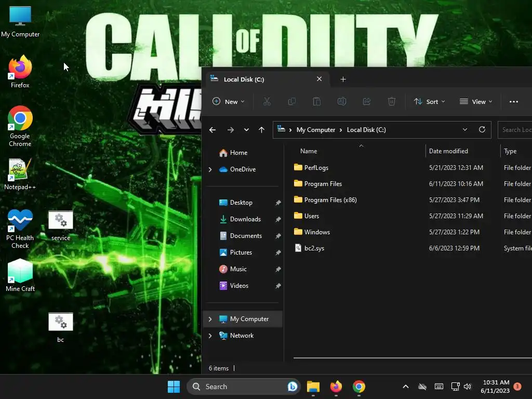Close the Local Disk (C:) tab
This screenshot has width=532, height=399.
tap(320, 79)
